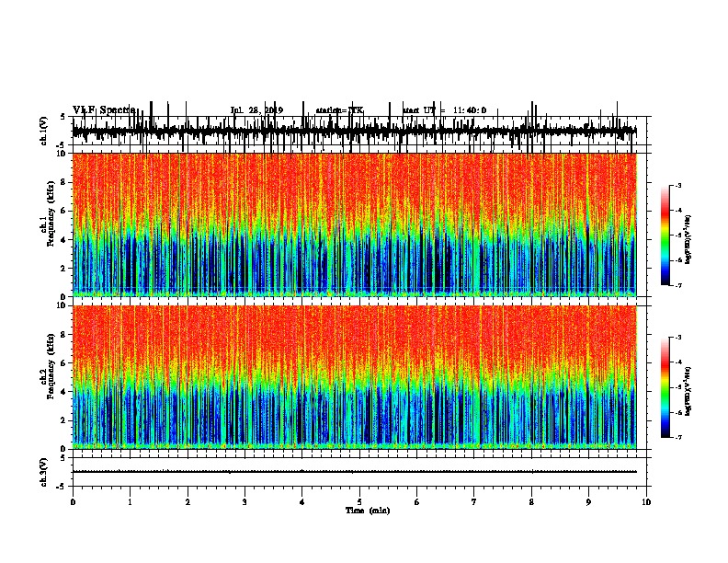
Task: Click the ch.1 frequency spectrogram panel
Action: [355, 224]
